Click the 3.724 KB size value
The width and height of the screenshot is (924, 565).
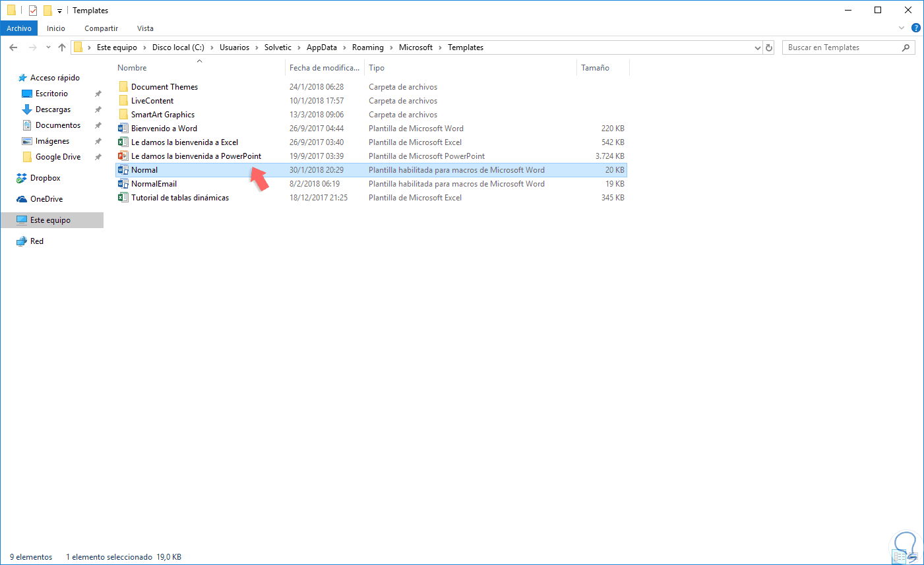point(610,156)
